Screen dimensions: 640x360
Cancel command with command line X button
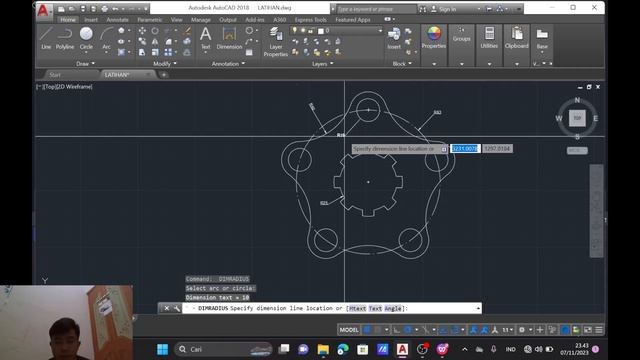(x=167, y=308)
